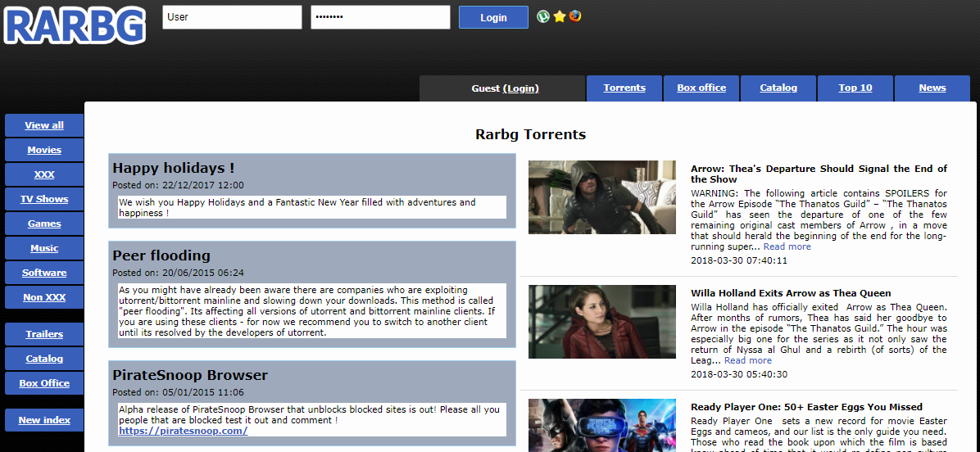The height and width of the screenshot is (452, 980).
Task: Switch to the Torrents tab
Action: (x=624, y=88)
